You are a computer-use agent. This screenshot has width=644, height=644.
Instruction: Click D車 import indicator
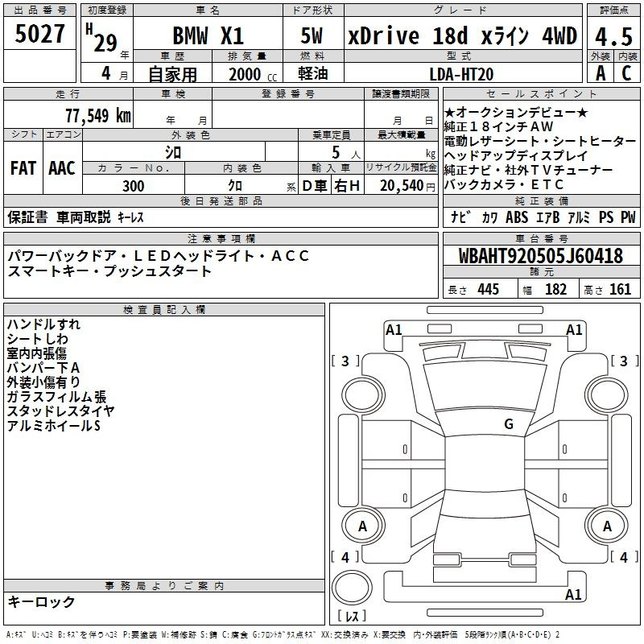tap(315, 186)
